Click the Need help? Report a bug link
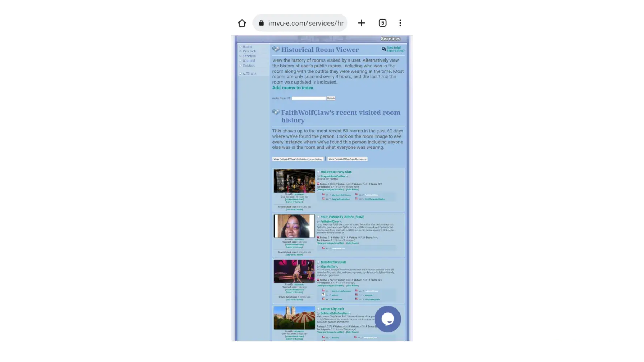 click(396, 49)
